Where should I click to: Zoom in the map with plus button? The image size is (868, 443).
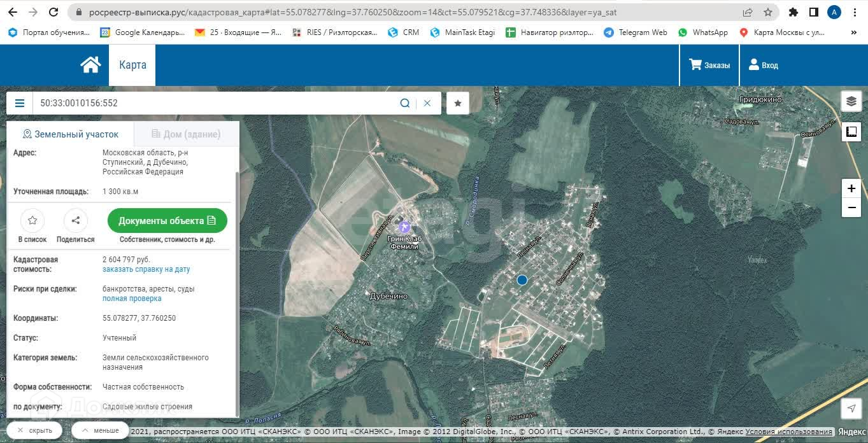(x=851, y=188)
